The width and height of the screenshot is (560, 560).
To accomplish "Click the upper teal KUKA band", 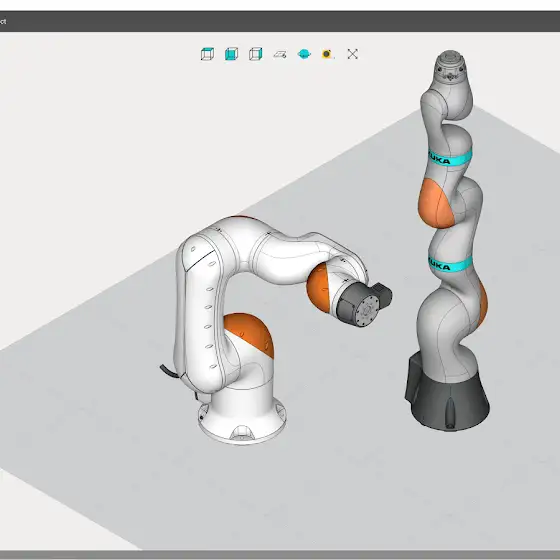I will 450,158.
